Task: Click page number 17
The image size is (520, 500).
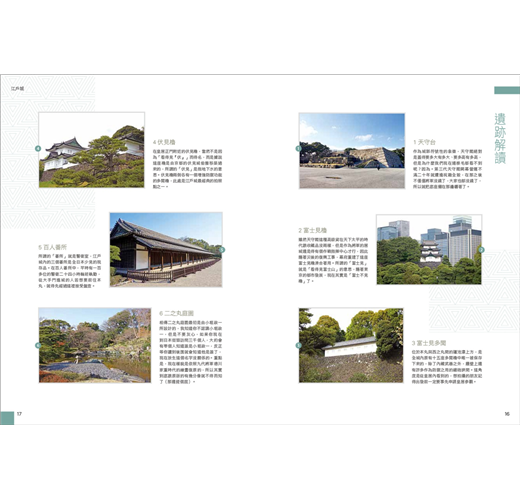Action: pos(19,414)
